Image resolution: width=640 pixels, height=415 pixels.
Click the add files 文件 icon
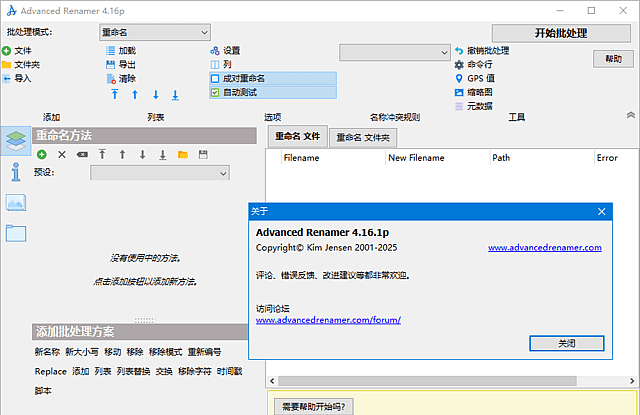point(7,51)
